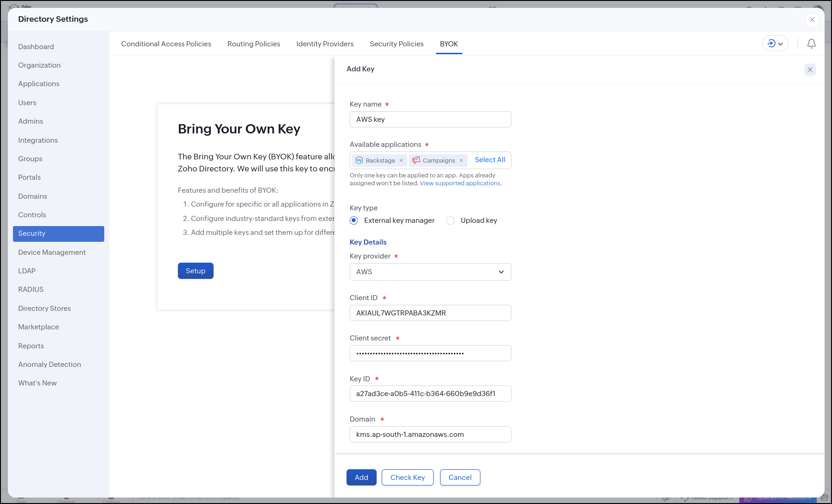Click the Bring Your Own Key heading

[239, 129]
